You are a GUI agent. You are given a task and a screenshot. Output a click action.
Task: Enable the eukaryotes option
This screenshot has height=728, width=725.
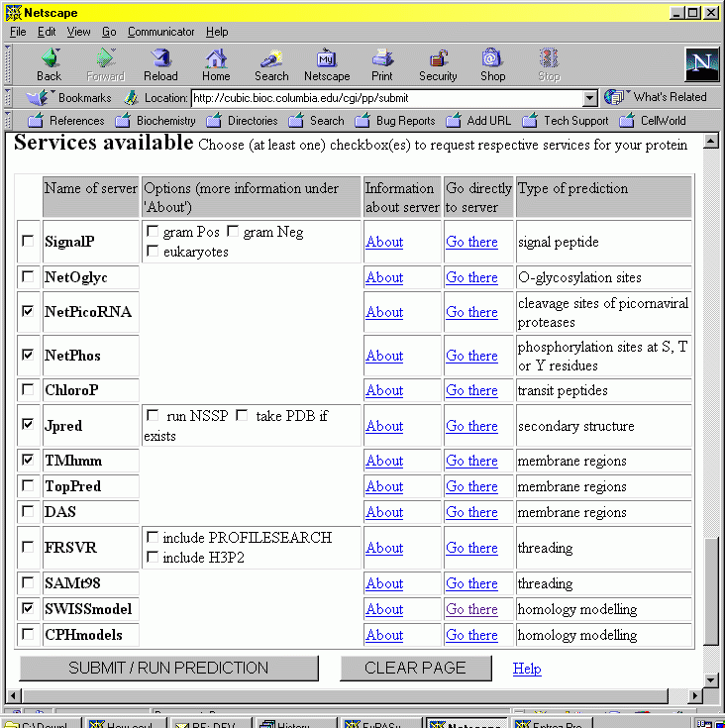click(152, 252)
